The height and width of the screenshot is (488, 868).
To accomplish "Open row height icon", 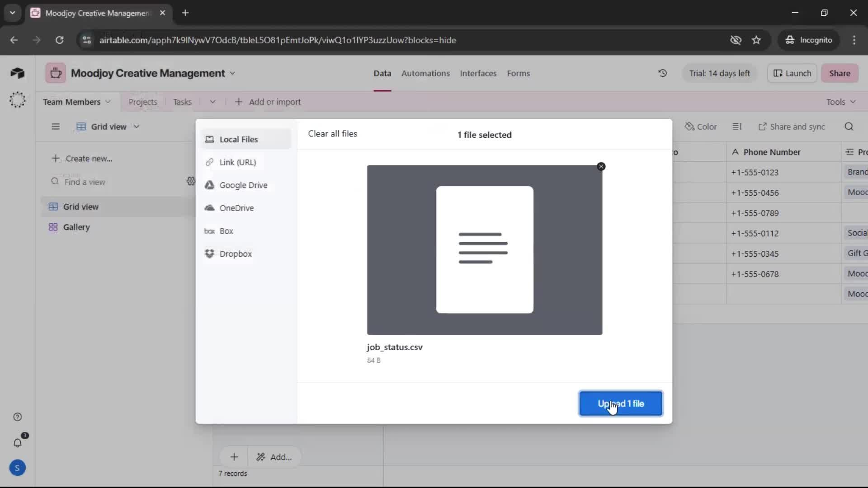I will [x=737, y=127].
